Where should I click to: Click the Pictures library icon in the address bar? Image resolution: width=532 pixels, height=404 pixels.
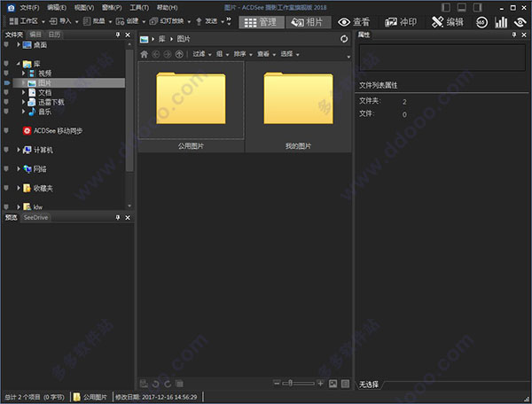[145, 39]
